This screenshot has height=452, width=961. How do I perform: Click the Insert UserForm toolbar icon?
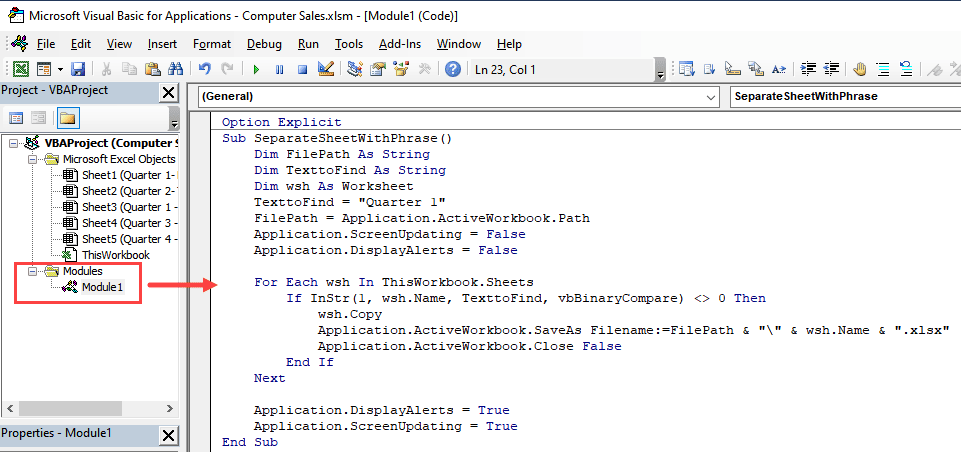point(44,69)
